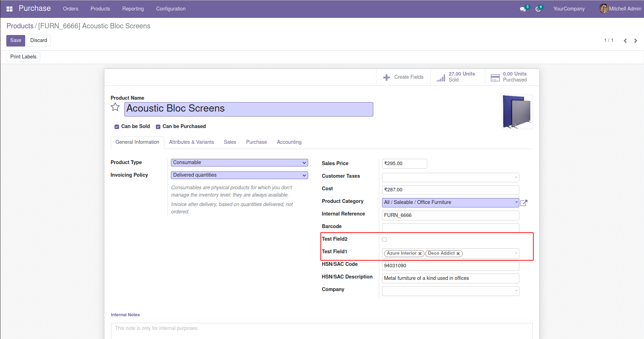Uncheck the Can be Sold checkbox
The image size is (644, 339).
pyautogui.click(x=117, y=127)
